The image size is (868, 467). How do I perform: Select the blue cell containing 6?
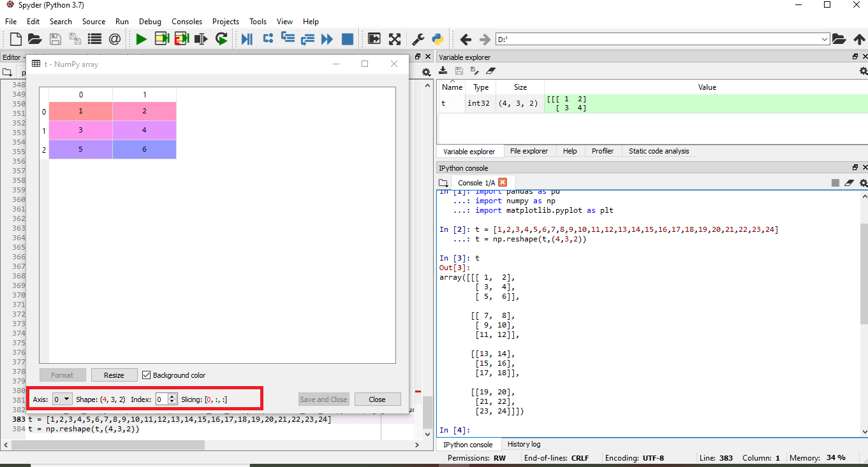pyautogui.click(x=145, y=150)
